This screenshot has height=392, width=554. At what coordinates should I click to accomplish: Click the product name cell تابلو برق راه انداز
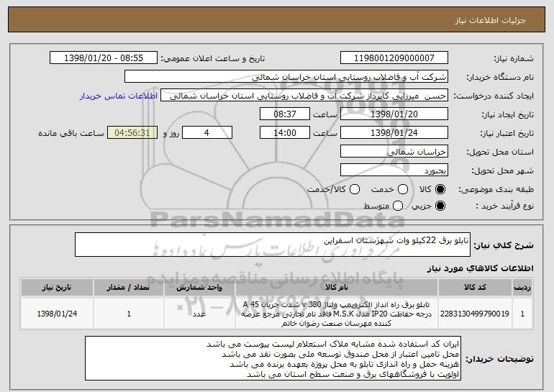coord(337,314)
